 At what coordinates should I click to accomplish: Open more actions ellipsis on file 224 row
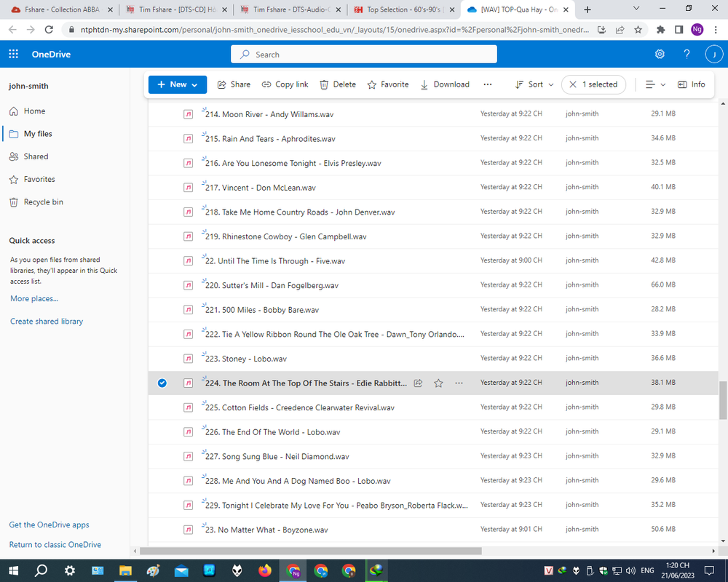point(459,383)
